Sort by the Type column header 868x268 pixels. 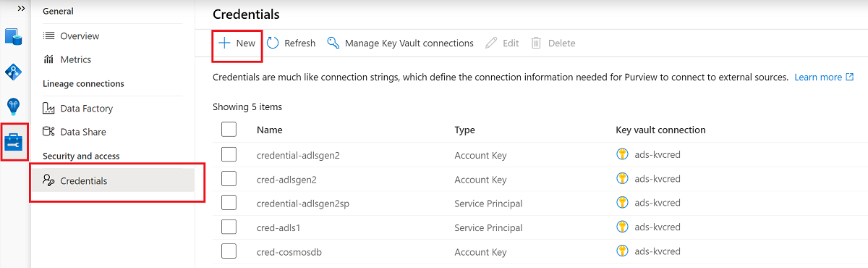point(465,130)
